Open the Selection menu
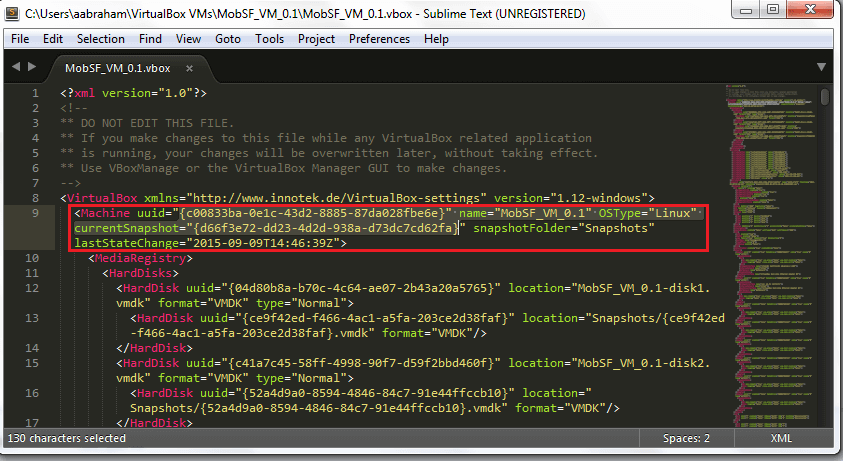843x461 pixels. coord(101,39)
